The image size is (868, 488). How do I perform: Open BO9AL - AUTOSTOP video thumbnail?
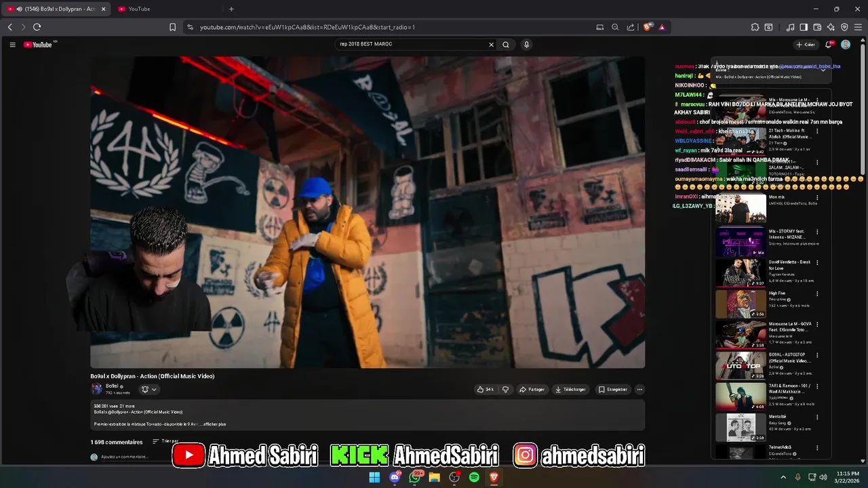point(741,366)
